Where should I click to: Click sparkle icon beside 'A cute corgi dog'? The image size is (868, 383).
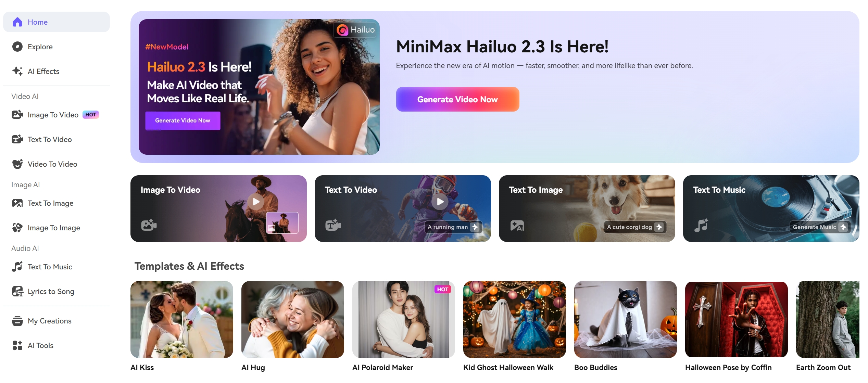659,227
